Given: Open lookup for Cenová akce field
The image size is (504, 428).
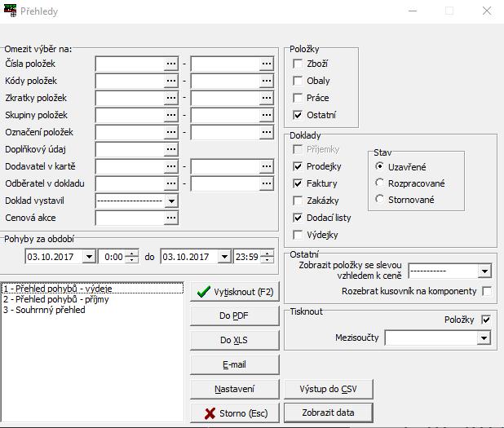Looking at the screenshot, I should pos(171,218).
